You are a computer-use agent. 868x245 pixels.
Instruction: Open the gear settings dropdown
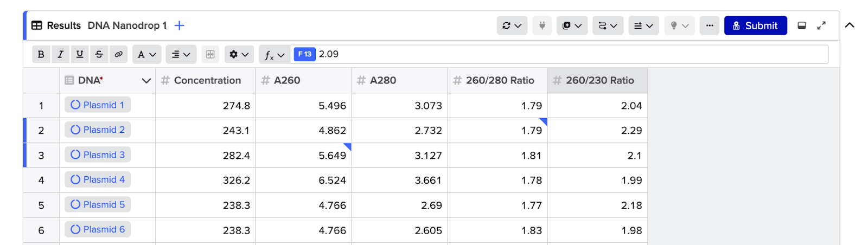(x=239, y=54)
